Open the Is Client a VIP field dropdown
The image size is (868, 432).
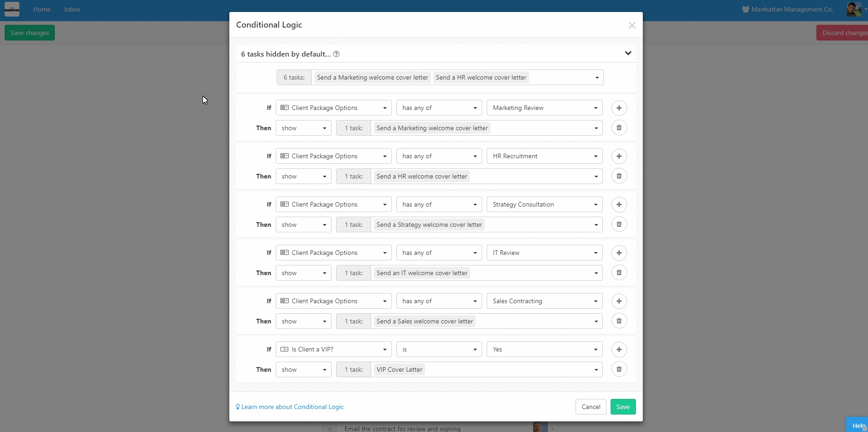334,350
